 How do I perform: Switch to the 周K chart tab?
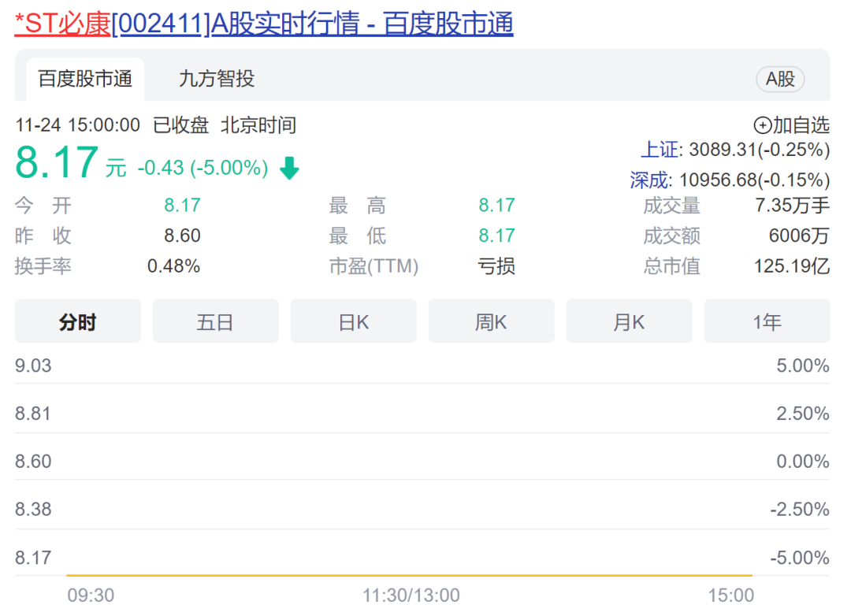click(x=491, y=321)
